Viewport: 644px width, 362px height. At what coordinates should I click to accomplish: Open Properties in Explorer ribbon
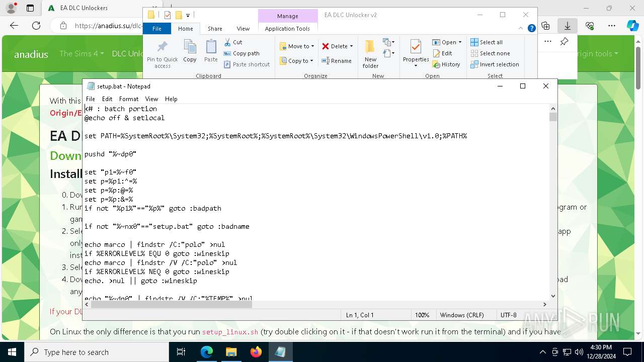tap(416, 54)
